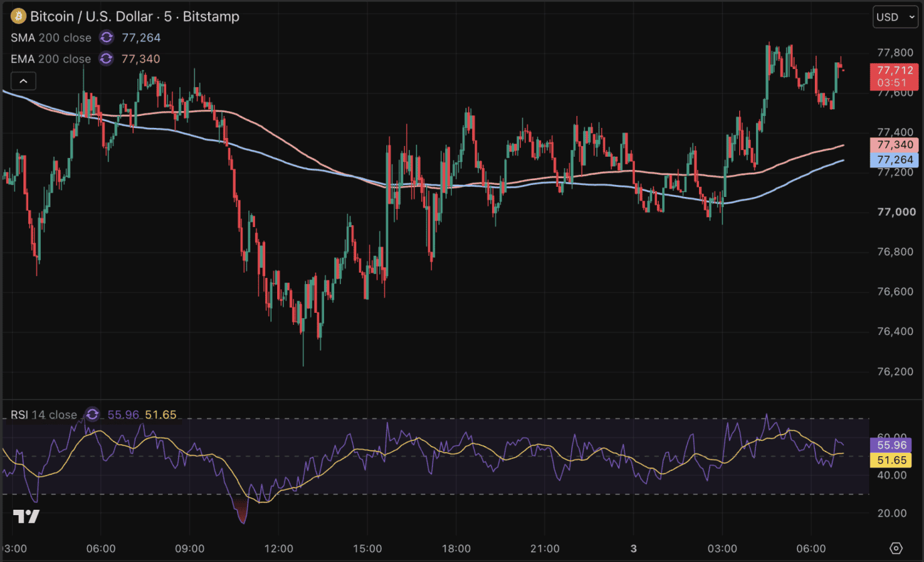Open chart settings gear icon

pyautogui.click(x=897, y=549)
